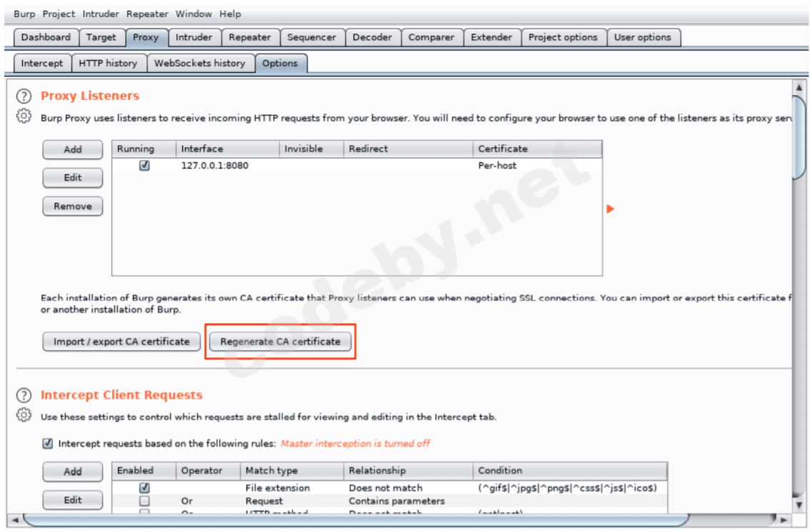Click Enabled column header in rules table
The height and width of the screenshot is (532, 810).
[x=144, y=471]
